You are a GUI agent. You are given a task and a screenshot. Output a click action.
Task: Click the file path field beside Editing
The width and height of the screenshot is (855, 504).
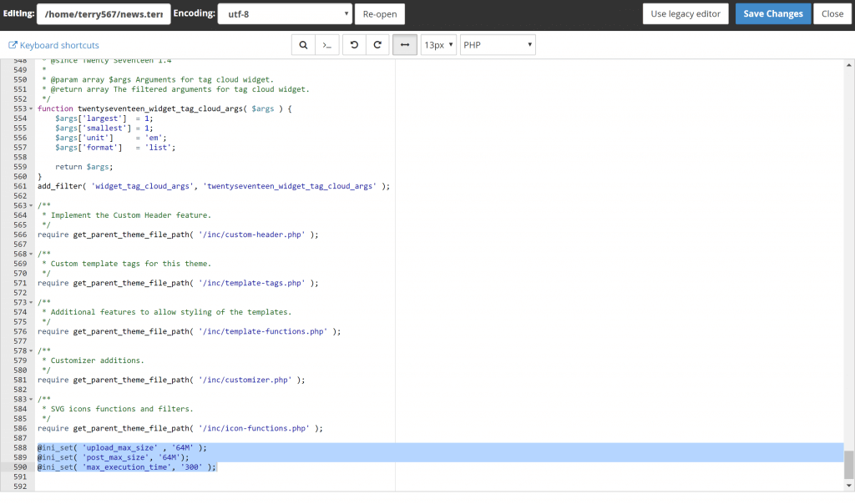pyautogui.click(x=104, y=14)
